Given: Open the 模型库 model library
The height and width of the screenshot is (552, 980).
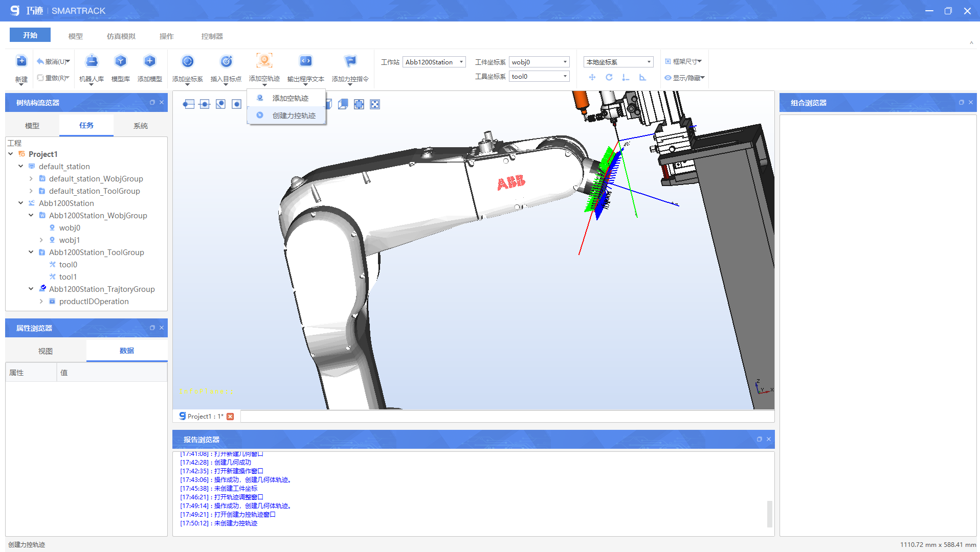Looking at the screenshot, I should 121,61.
